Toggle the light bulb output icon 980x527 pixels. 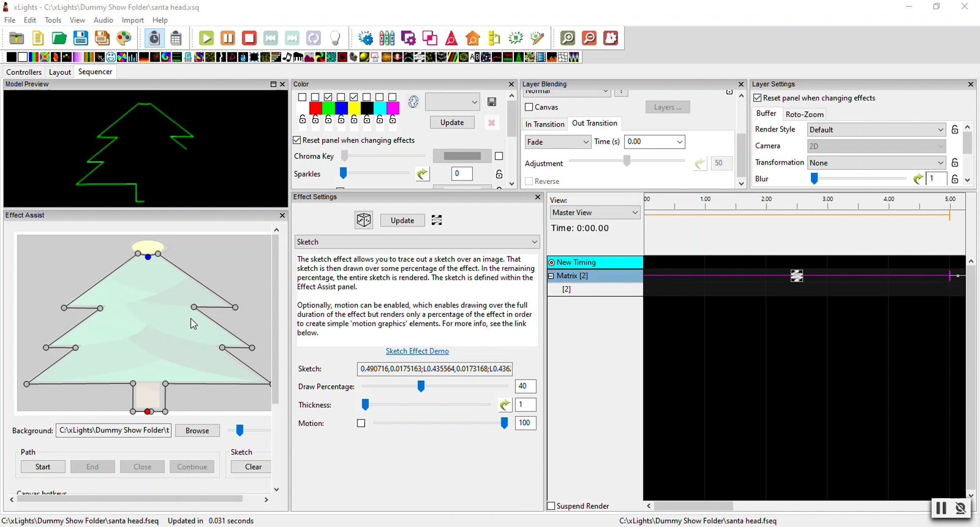[x=335, y=38]
